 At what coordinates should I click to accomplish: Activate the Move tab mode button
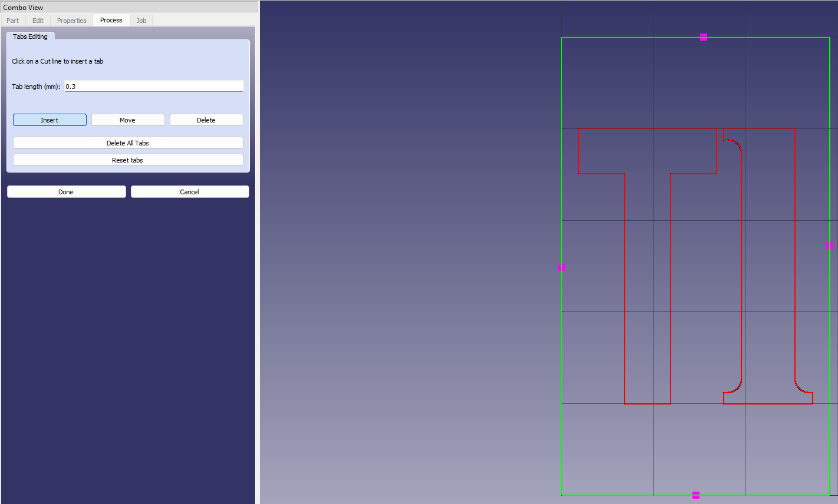click(128, 120)
